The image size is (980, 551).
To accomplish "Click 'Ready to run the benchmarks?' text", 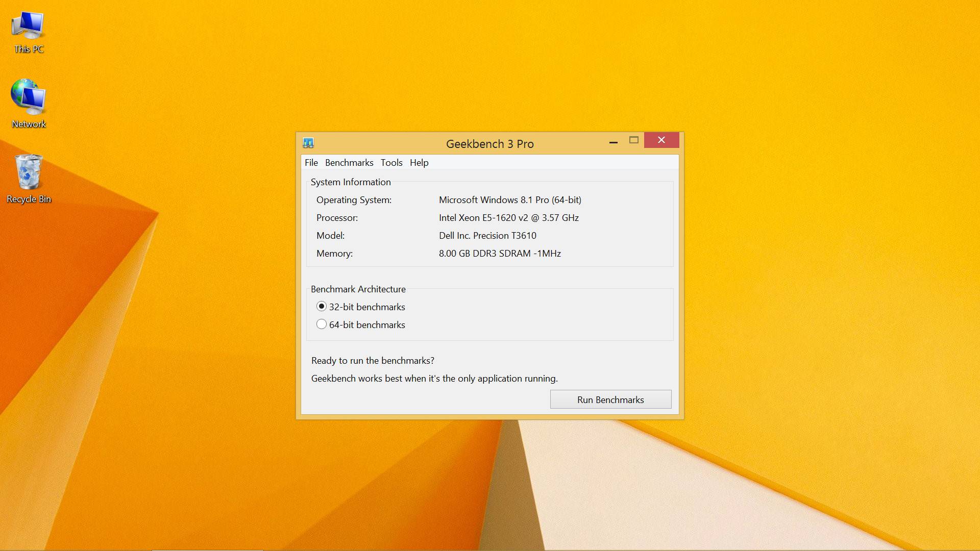I will 373,361.
